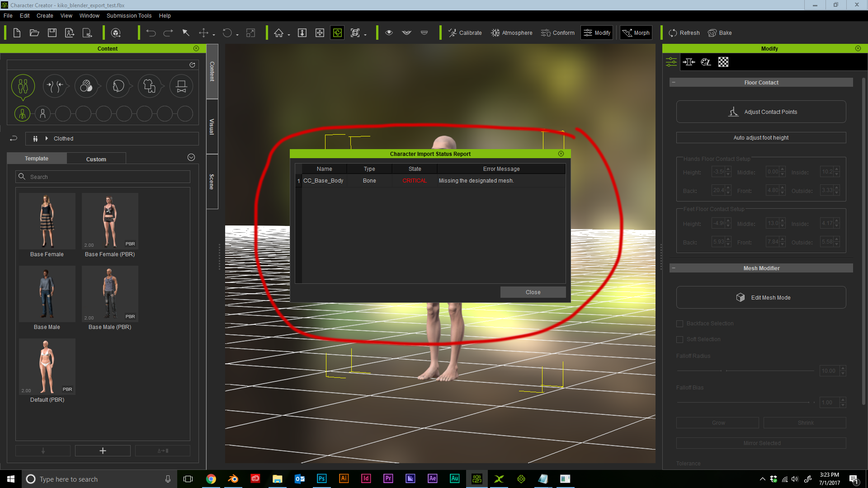
Task: Expand the Clothed folder path arrow
Action: (x=47, y=138)
